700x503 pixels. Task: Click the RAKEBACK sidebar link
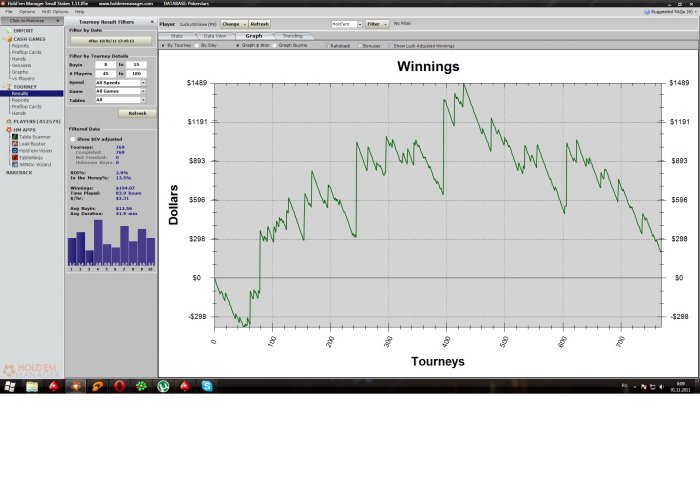(19, 173)
